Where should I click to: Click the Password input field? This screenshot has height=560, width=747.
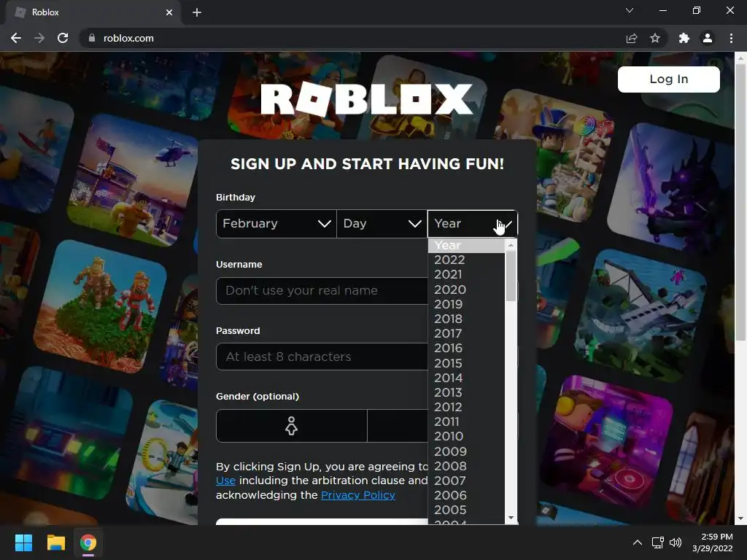(322, 357)
